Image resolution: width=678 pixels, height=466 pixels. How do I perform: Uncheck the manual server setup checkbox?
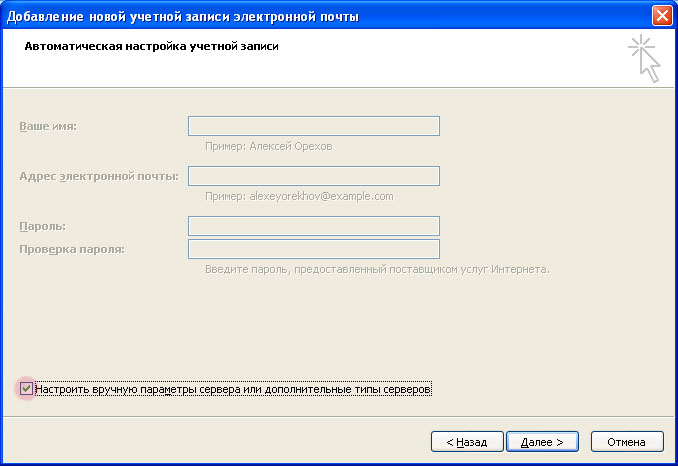pyautogui.click(x=26, y=388)
